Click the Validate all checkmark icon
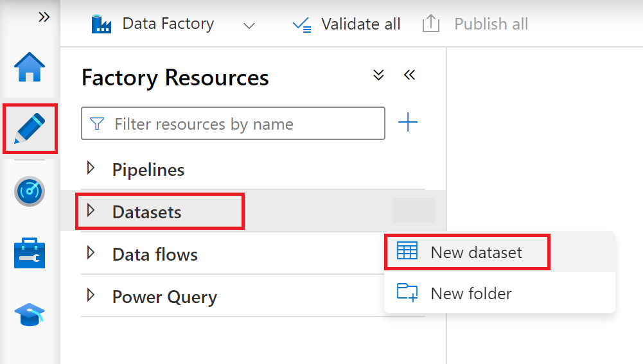Image resolution: width=643 pixels, height=364 pixels. click(301, 24)
